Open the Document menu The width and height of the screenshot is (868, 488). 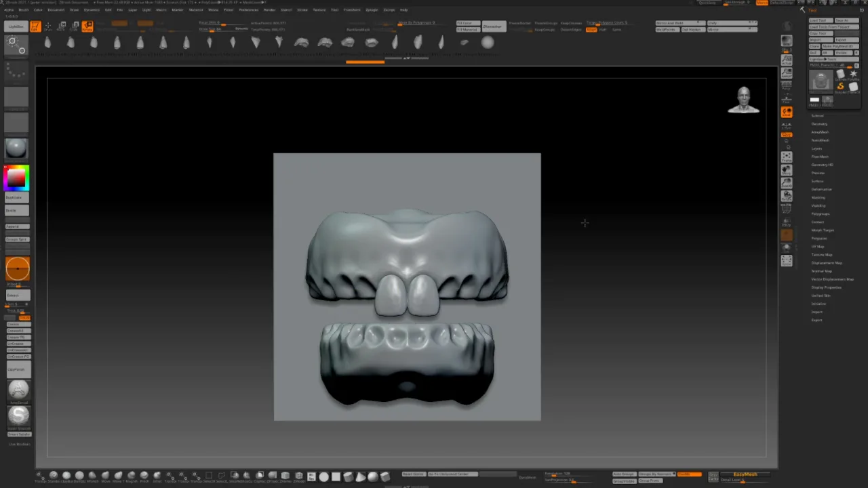tap(56, 10)
